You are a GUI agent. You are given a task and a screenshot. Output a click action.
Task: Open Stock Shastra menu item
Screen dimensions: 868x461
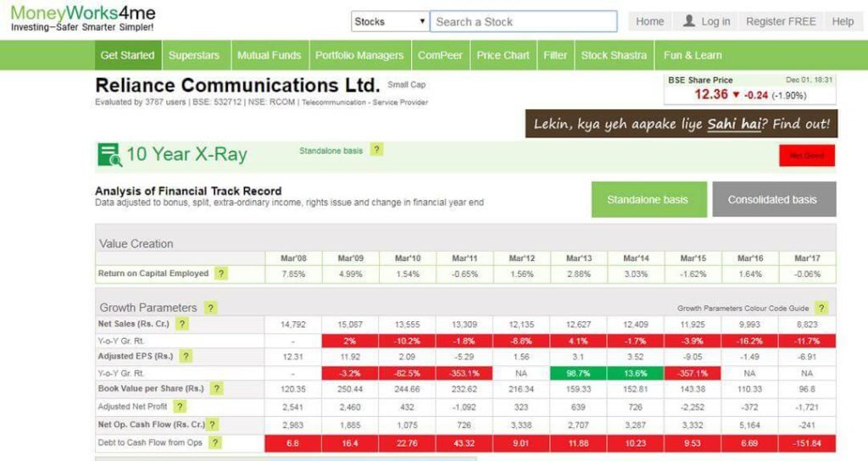(x=614, y=55)
